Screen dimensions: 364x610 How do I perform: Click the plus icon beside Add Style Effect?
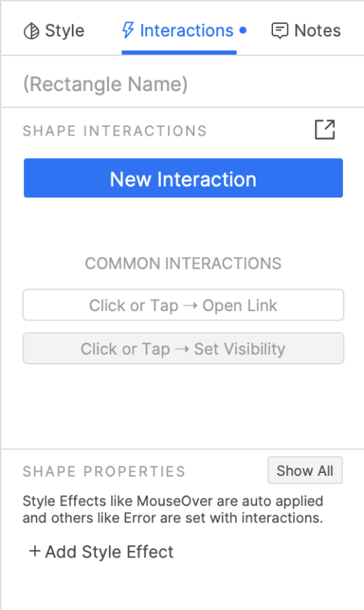tap(34, 551)
